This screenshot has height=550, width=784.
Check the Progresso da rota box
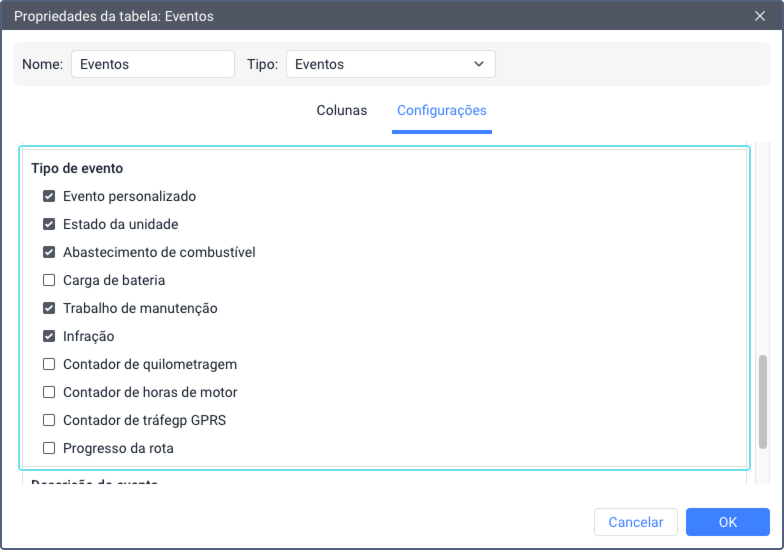[49, 449]
